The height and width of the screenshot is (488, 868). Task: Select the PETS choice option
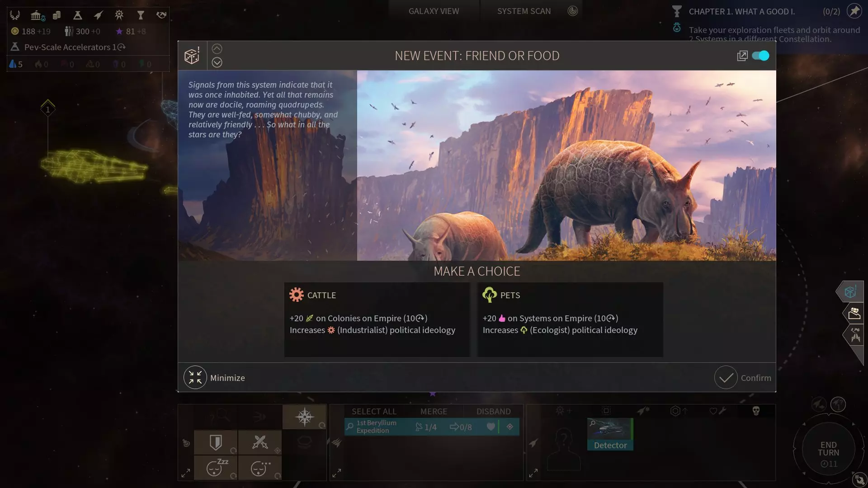tap(570, 319)
